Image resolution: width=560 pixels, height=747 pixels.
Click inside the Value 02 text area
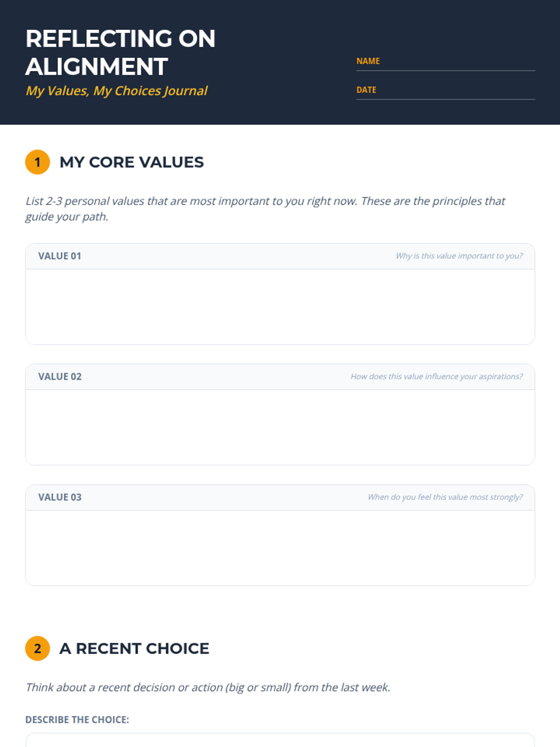[x=280, y=427]
